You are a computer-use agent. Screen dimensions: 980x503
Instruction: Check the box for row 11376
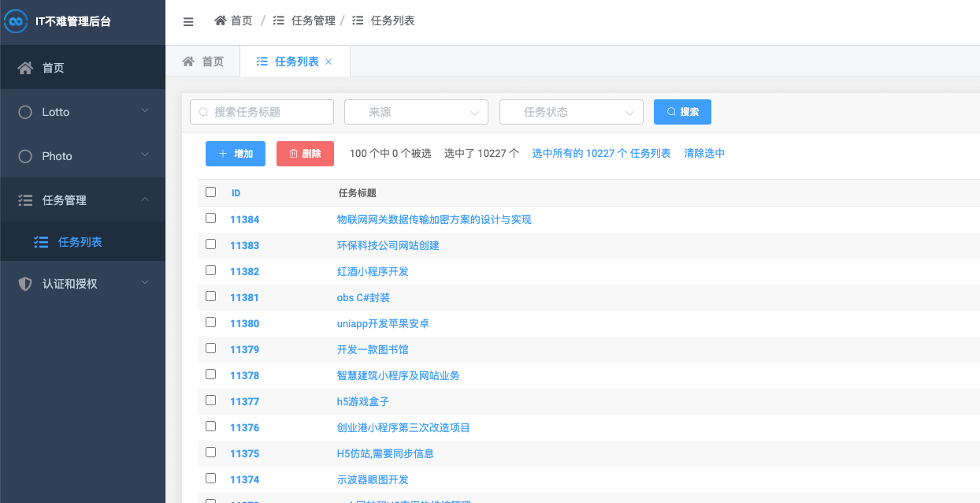[x=210, y=427]
